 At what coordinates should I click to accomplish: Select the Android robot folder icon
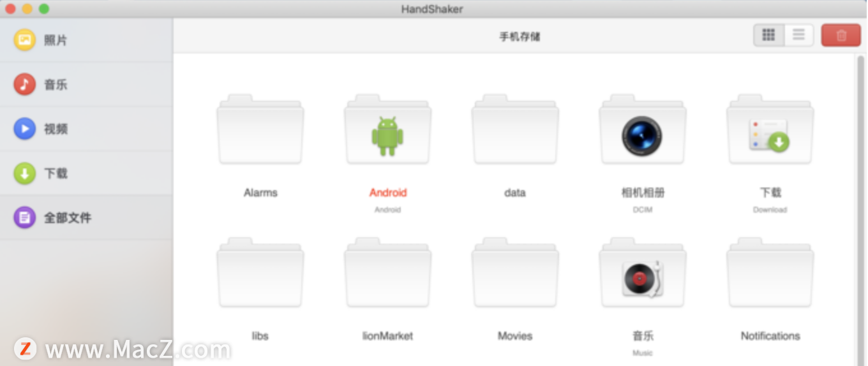tap(387, 130)
